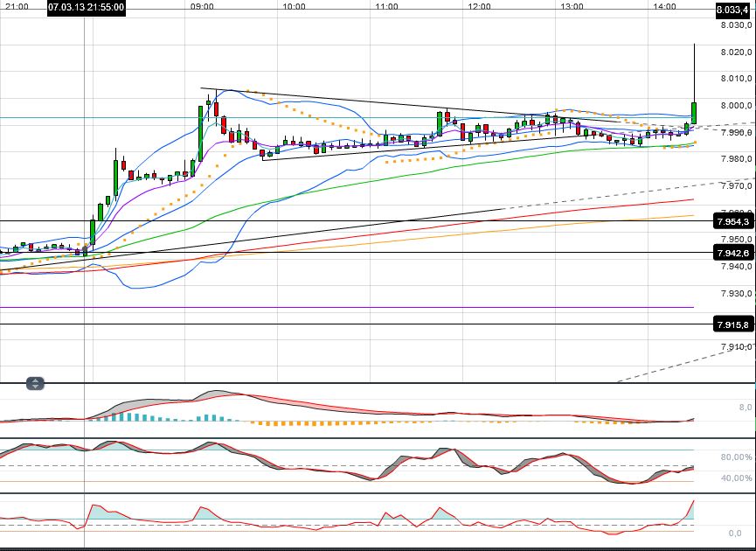The height and width of the screenshot is (551, 756).
Task: Click the 09:00 time axis label
Action: tap(202, 7)
